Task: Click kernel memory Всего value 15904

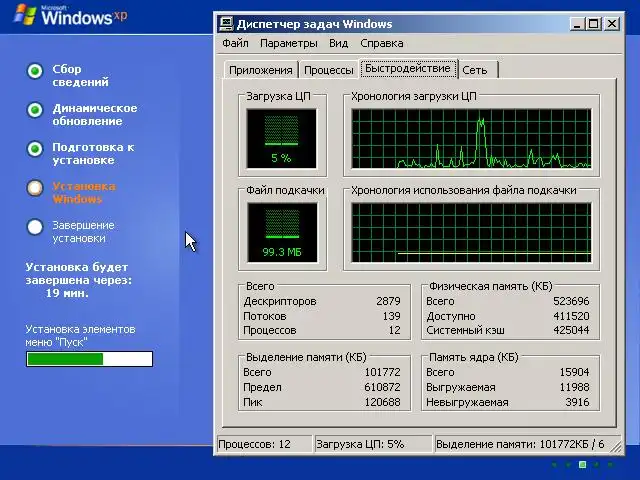Action: tap(574, 372)
